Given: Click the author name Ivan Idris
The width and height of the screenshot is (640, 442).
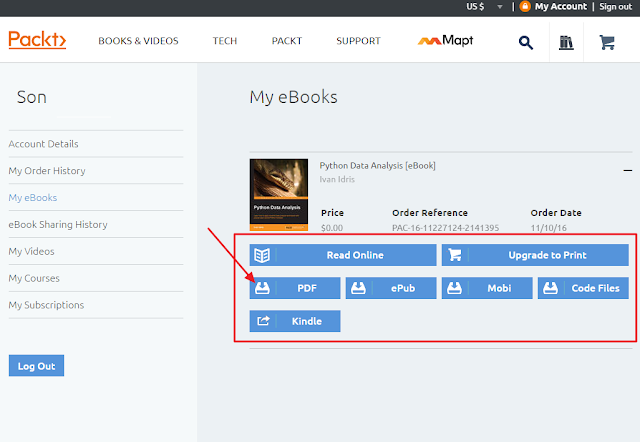Looking at the screenshot, I should [x=337, y=180].
